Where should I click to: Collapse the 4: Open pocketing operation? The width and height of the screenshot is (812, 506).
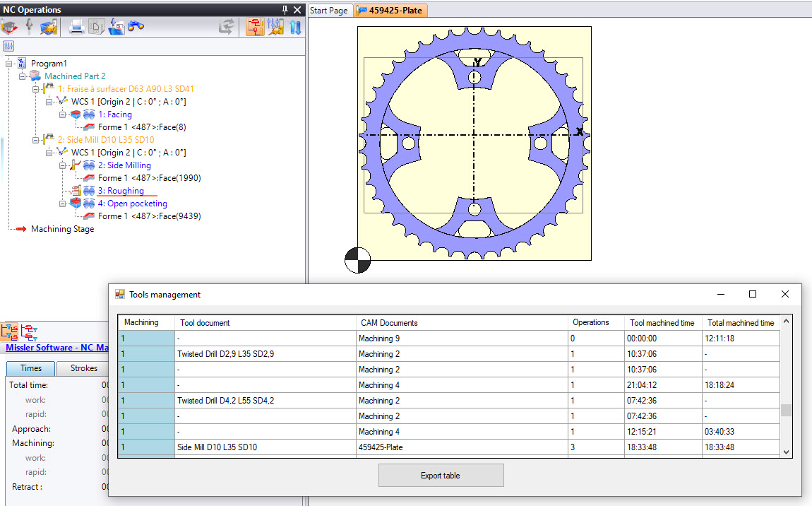pyautogui.click(x=64, y=204)
